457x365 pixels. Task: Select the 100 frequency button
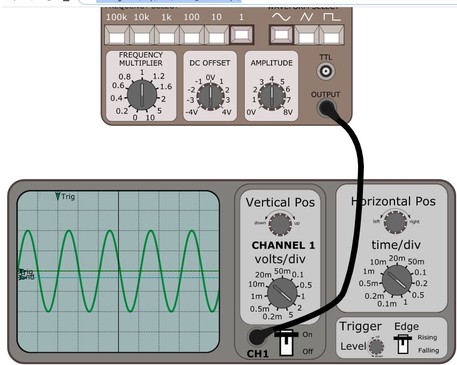tap(192, 35)
